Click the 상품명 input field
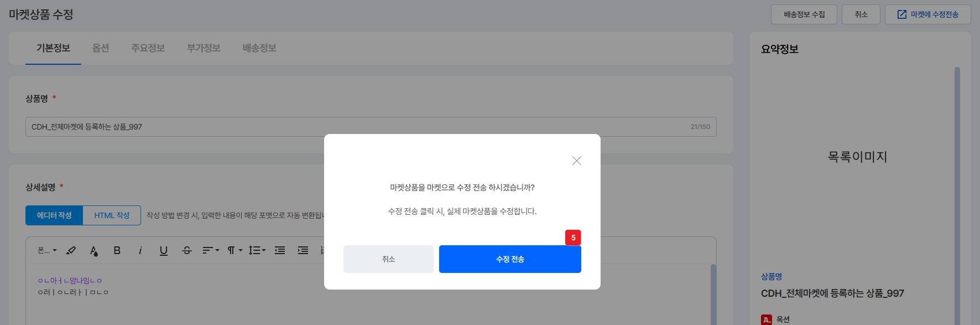 (371, 127)
